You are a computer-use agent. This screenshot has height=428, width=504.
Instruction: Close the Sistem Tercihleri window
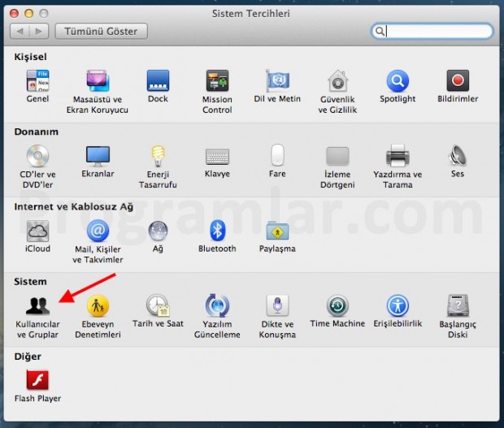click(14, 14)
